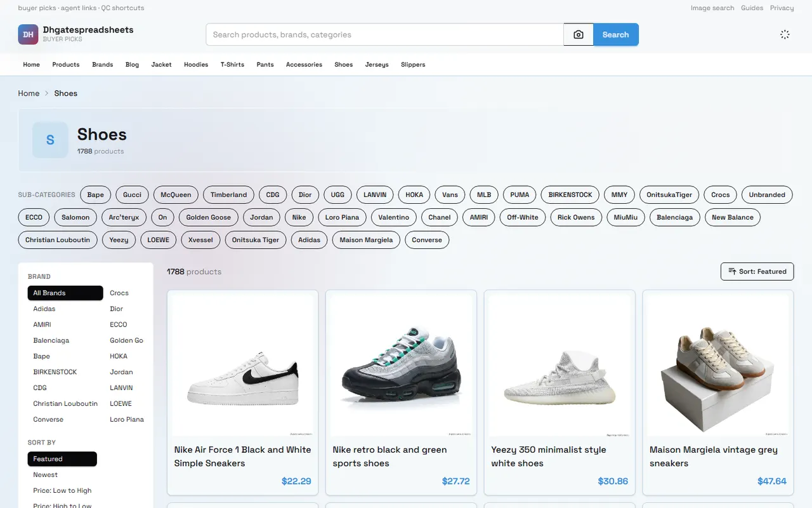The width and height of the screenshot is (812, 508).
Task: Open the Privacy link
Action: pyautogui.click(x=782, y=8)
